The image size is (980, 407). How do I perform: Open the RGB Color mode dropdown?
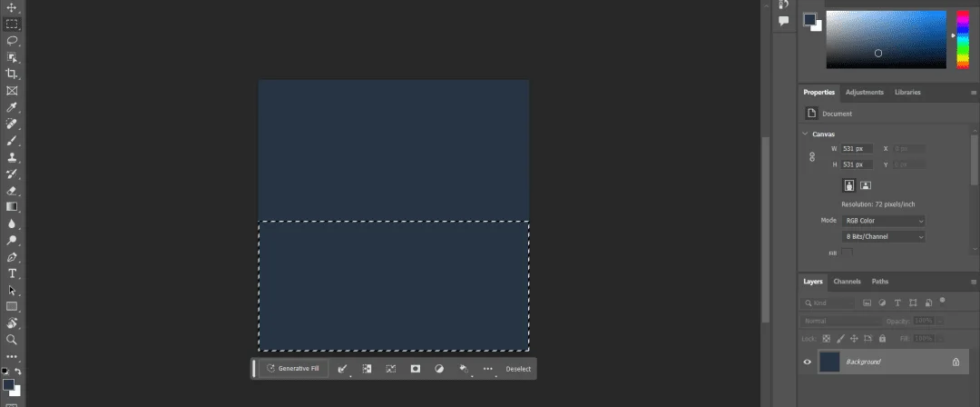click(883, 221)
